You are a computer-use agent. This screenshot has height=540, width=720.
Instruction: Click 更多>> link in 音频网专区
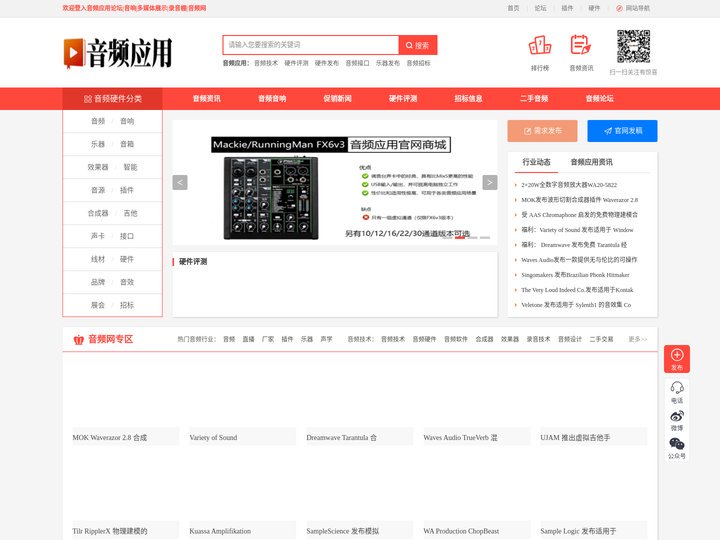[x=638, y=339]
